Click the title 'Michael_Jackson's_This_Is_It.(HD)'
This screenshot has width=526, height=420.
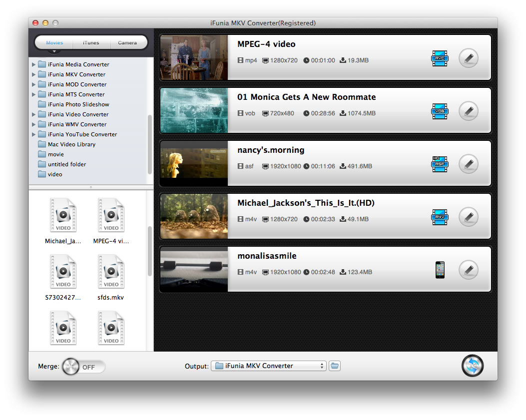pyautogui.click(x=306, y=203)
